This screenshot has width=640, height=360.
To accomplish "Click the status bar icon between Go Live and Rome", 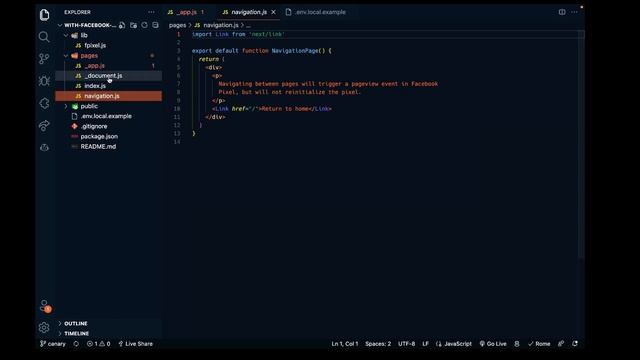I will [x=517, y=344].
